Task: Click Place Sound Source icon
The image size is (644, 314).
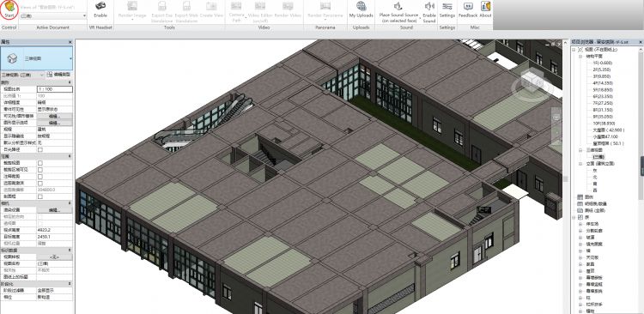Action: coord(398,6)
